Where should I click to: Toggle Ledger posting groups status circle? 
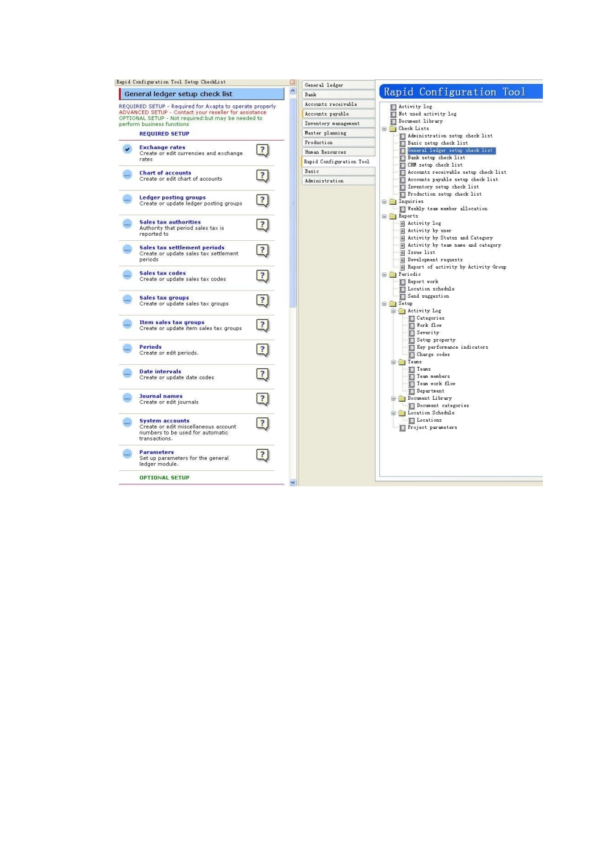point(127,199)
